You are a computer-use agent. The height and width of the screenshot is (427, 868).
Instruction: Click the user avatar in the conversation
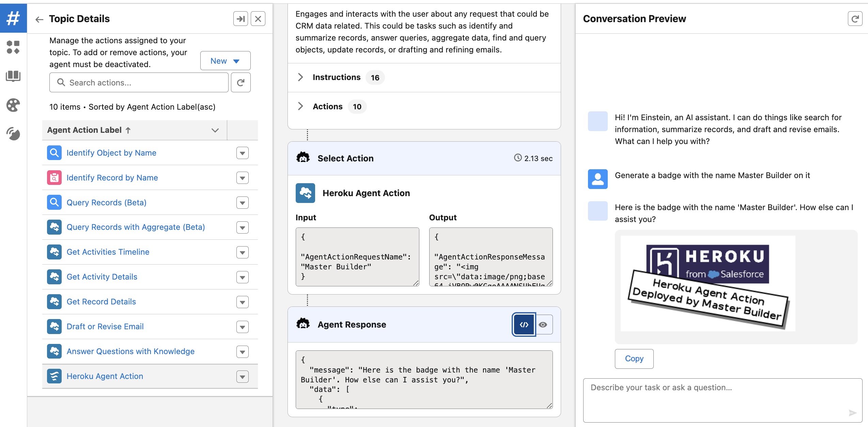(598, 179)
